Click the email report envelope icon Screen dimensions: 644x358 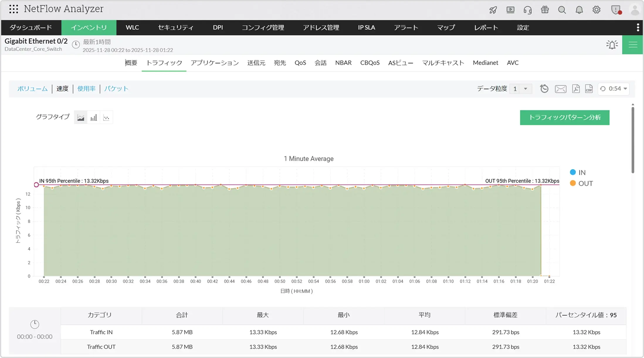tap(560, 89)
